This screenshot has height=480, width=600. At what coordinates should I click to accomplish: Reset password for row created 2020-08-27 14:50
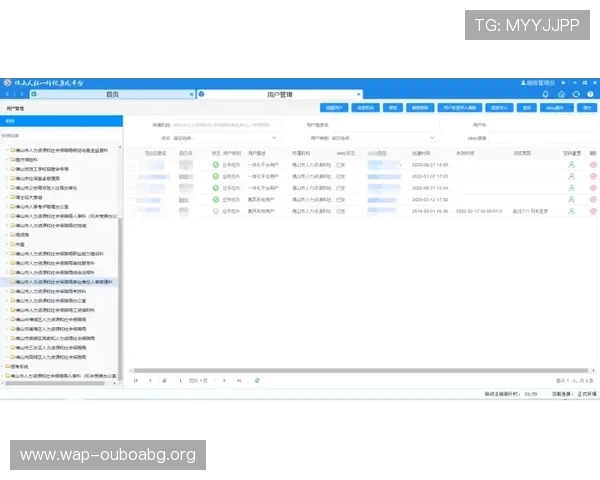(x=571, y=165)
